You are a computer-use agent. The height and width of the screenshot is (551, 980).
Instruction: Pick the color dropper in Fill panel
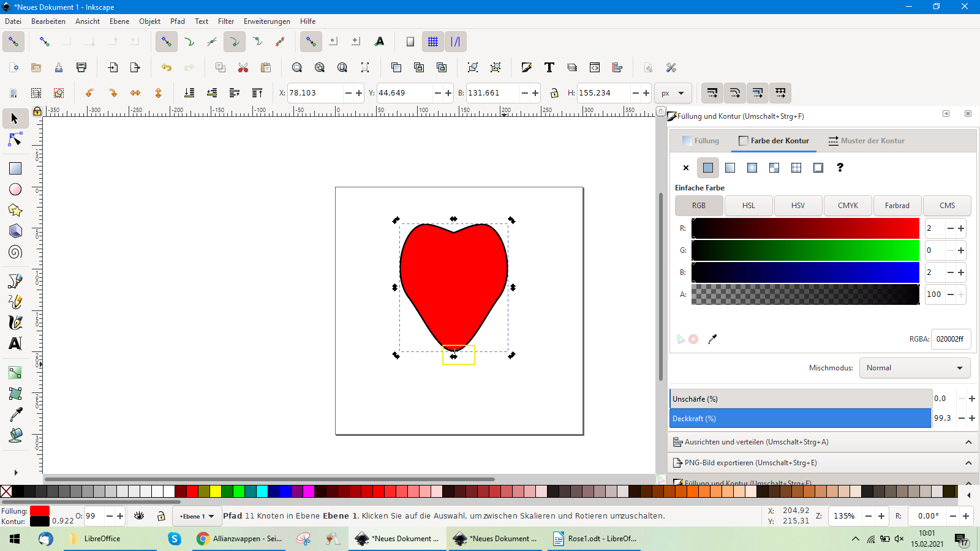(x=712, y=339)
